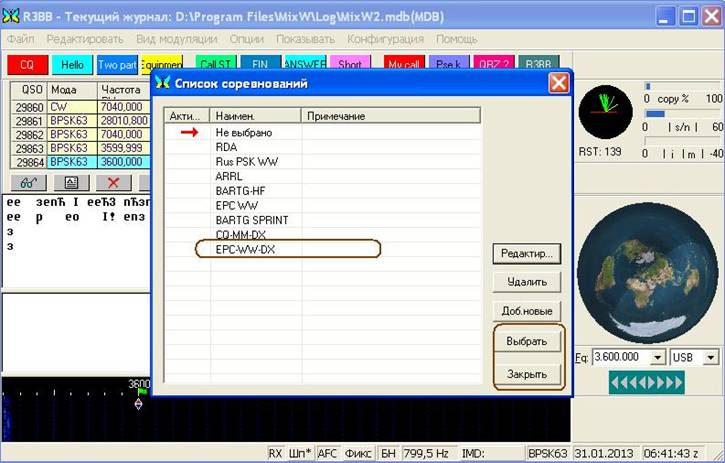
Task: Open the Fq frequency dropdown
Action: tap(657, 357)
